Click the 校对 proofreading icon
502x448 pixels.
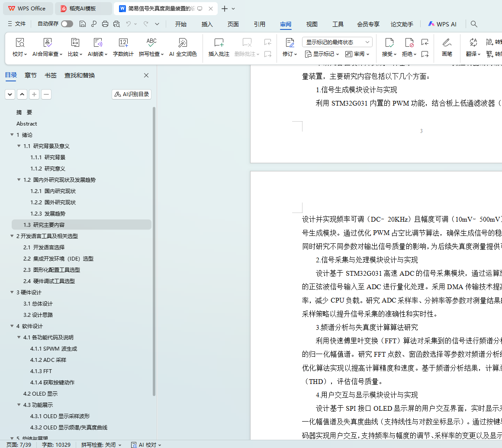pos(19,43)
